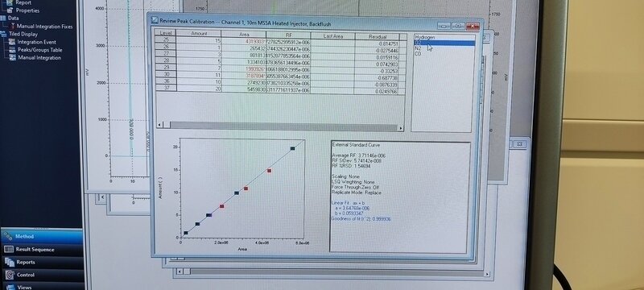The height and width of the screenshot is (290, 644).
Task: Open the Manual Integration Fixes icon
Action: 13,27
